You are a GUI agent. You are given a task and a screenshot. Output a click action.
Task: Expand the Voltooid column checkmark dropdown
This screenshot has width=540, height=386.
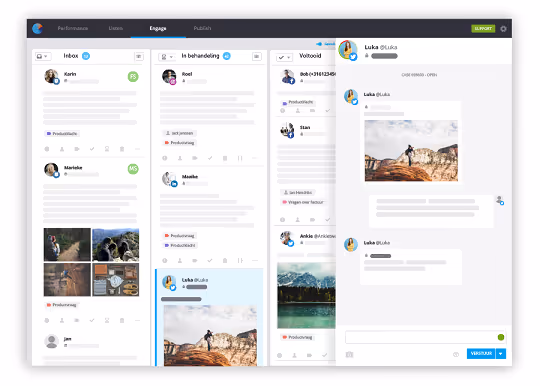284,57
